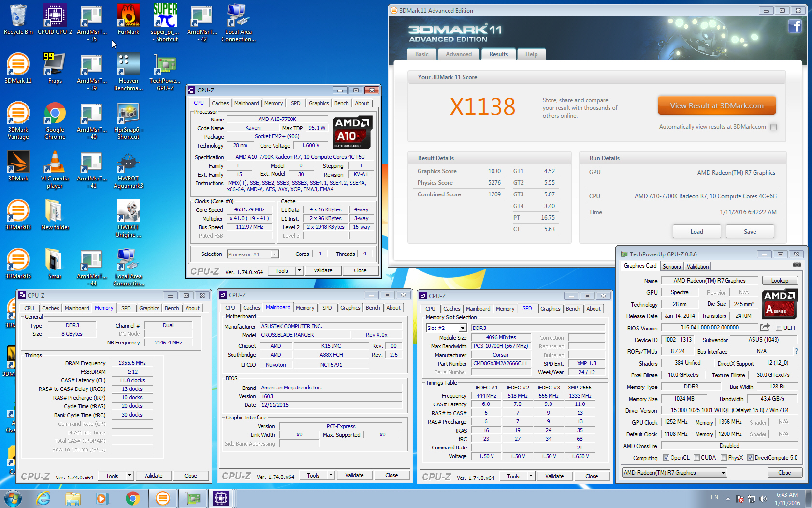Open AMD Radeon R7 Graphics GPU selector dropdown
Viewport: 812px width, 508px height.
[x=674, y=473]
